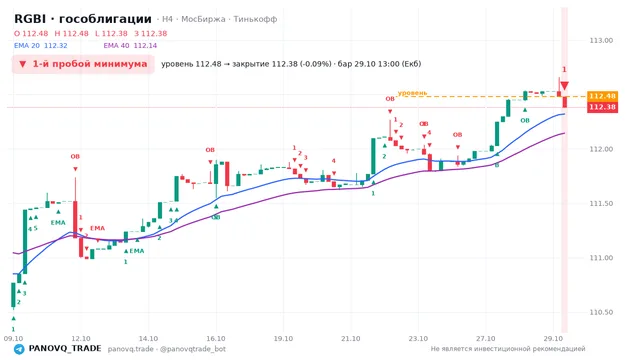
Task: Click the '1-й пробой минимума' signal badge
Action: [83, 64]
